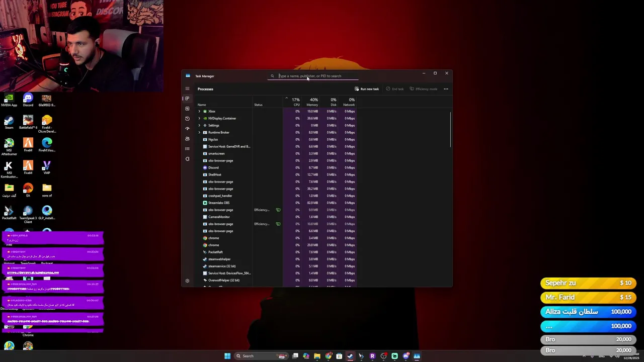This screenshot has width=644, height=362.
Task: Expand the Settings process group
Action: point(199,125)
